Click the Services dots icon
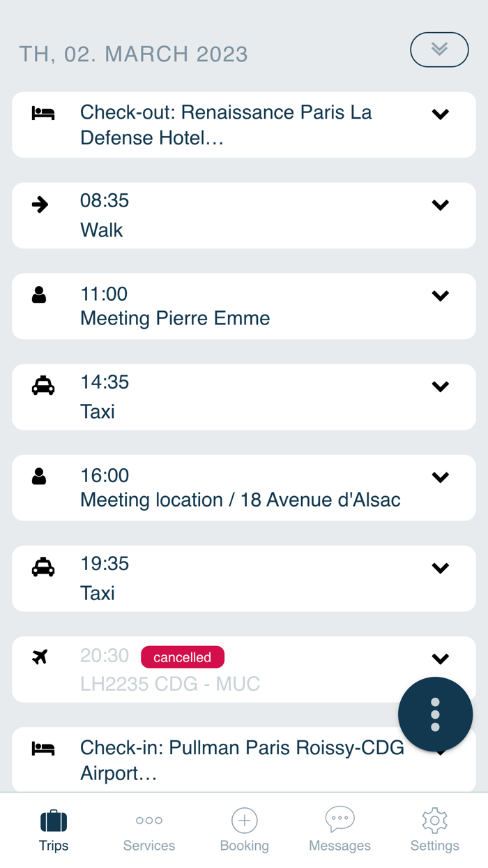This screenshot has height=868, width=488. click(148, 820)
